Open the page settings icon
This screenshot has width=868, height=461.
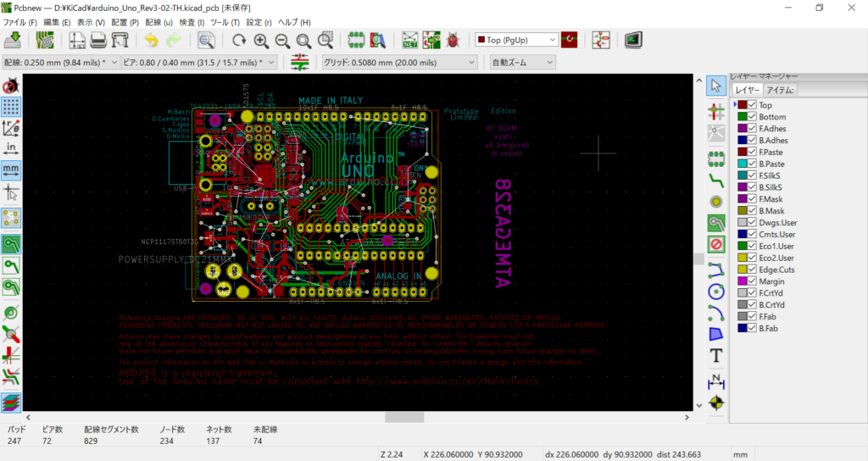coord(76,40)
